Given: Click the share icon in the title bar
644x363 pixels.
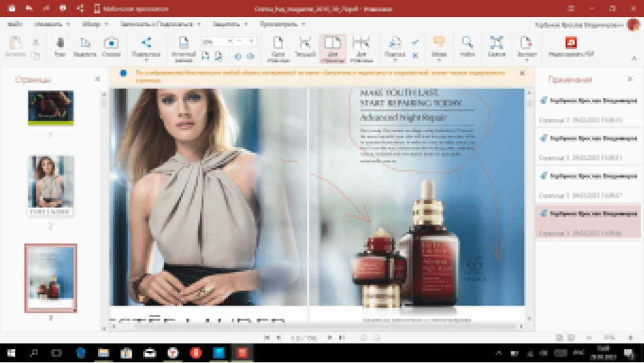Looking at the screenshot, I should coord(80,8).
